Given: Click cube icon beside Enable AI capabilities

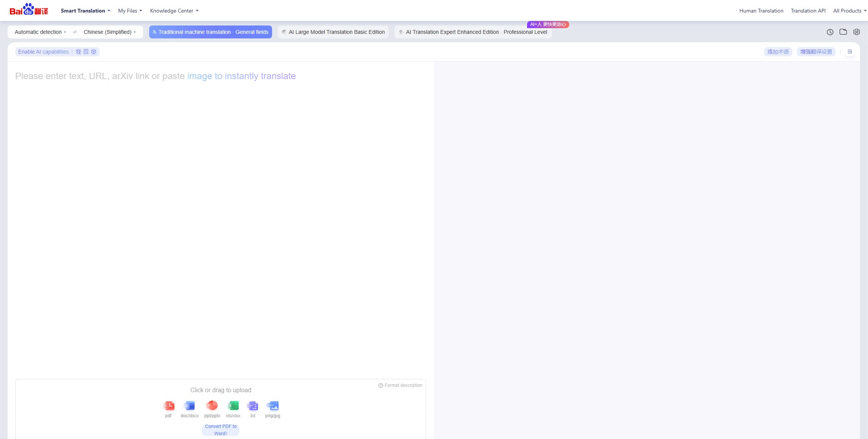Looking at the screenshot, I should (x=94, y=52).
